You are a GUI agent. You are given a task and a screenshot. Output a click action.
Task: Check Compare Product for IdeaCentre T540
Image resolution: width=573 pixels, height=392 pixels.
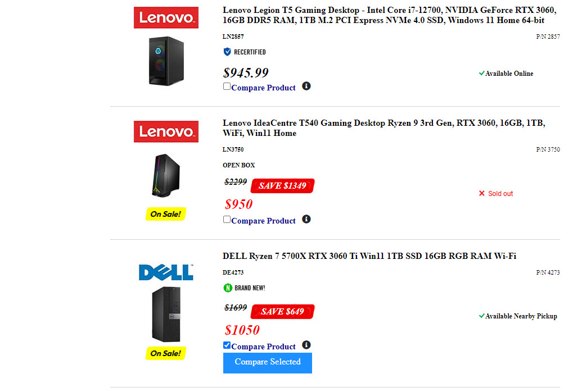click(x=227, y=220)
